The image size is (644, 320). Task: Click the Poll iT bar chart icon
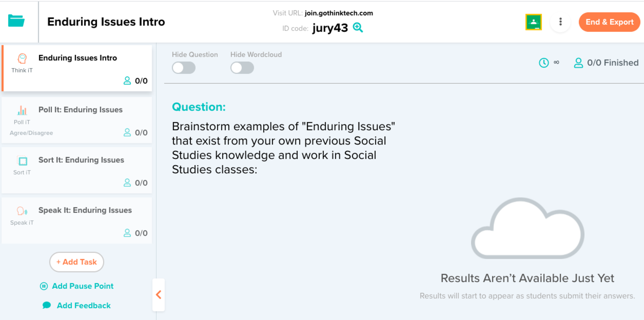[22, 111]
